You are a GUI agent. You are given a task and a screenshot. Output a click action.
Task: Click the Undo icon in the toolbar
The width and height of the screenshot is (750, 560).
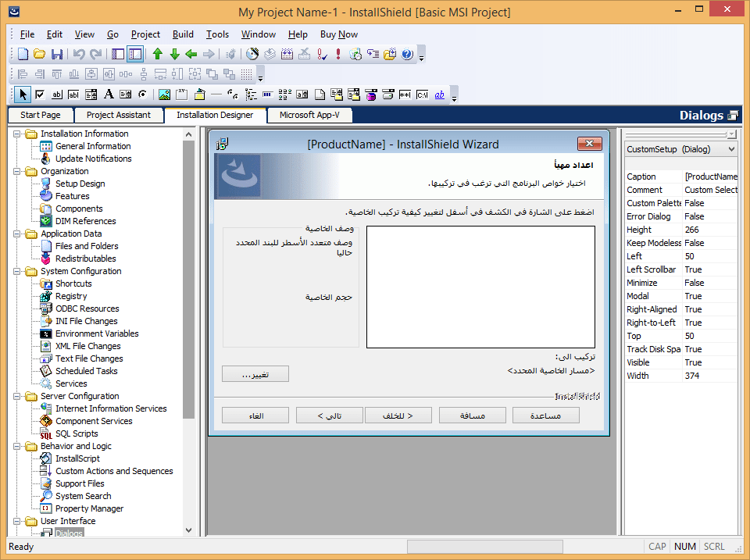[80, 53]
